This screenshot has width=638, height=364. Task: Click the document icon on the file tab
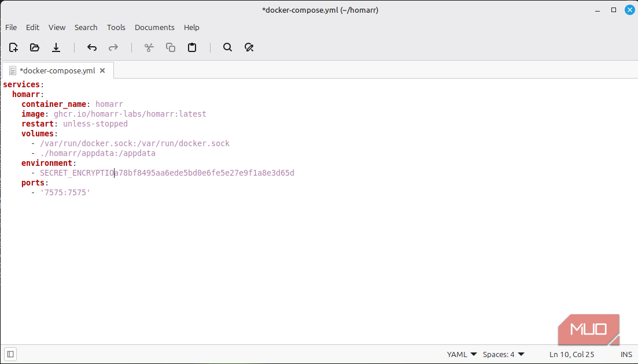(x=13, y=70)
